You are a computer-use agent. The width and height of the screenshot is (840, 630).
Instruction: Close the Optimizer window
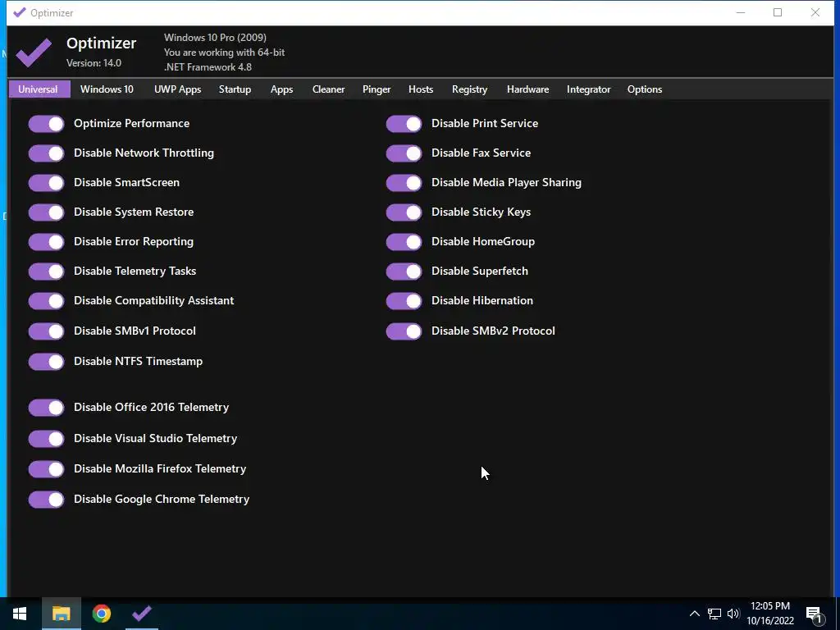[x=815, y=12]
